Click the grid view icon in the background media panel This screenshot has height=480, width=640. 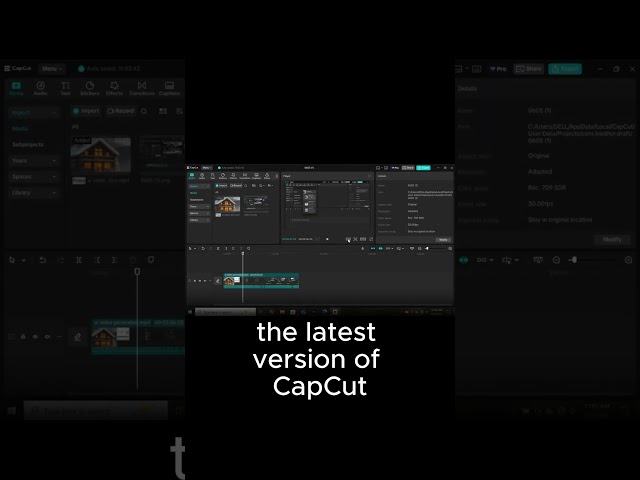pyautogui.click(x=163, y=111)
